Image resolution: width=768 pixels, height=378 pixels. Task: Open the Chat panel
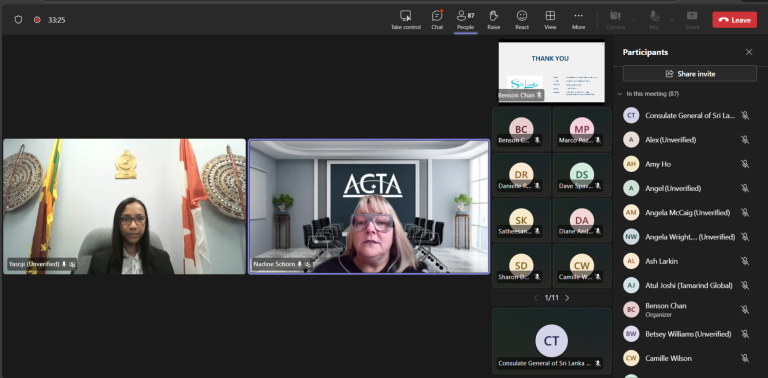click(437, 20)
